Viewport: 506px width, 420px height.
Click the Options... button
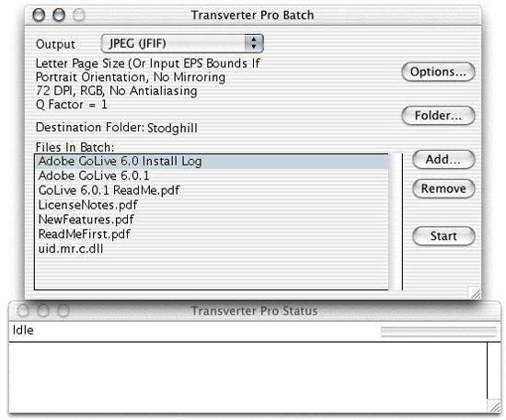pos(438,72)
